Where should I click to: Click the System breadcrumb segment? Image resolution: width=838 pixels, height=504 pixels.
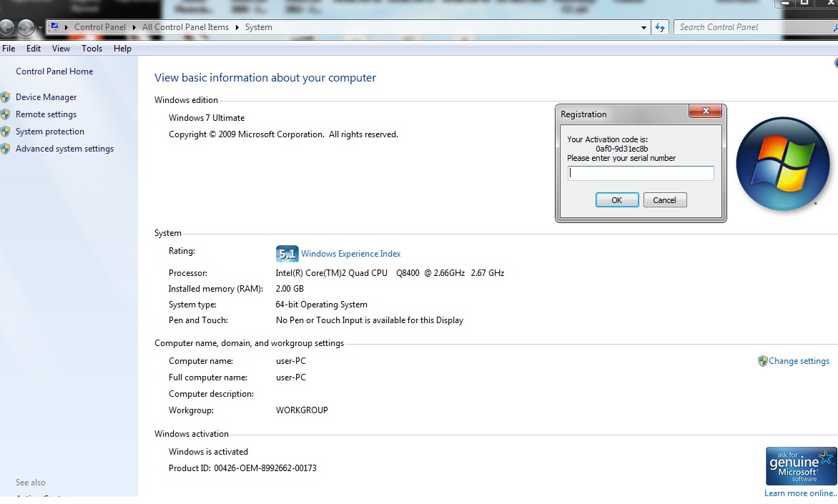(x=259, y=27)
